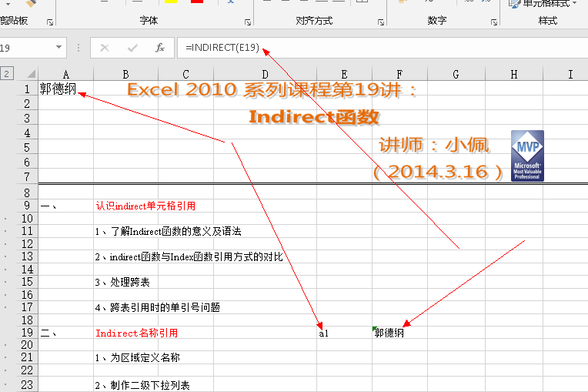Image resolution: width=588 pixels, height=392 pixels.
Task: Select row 9 header
Action: 27,206
